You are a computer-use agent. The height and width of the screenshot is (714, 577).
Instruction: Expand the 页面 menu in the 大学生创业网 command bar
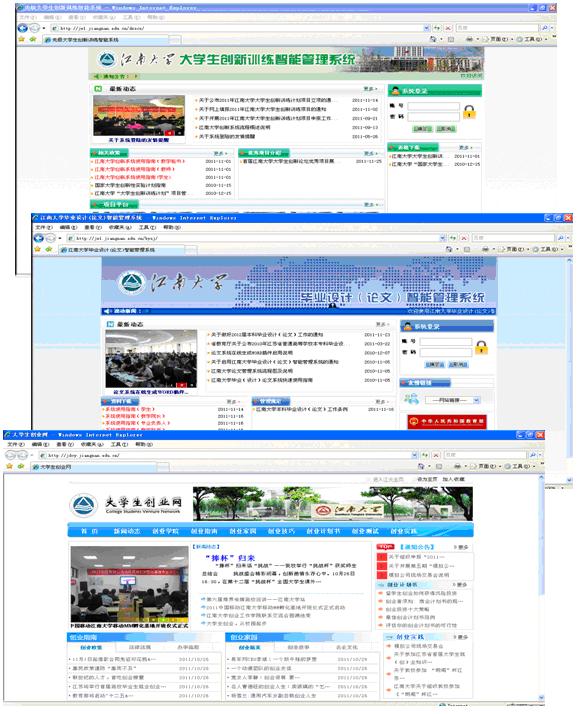pyautogui.click(x=486, y=466)
